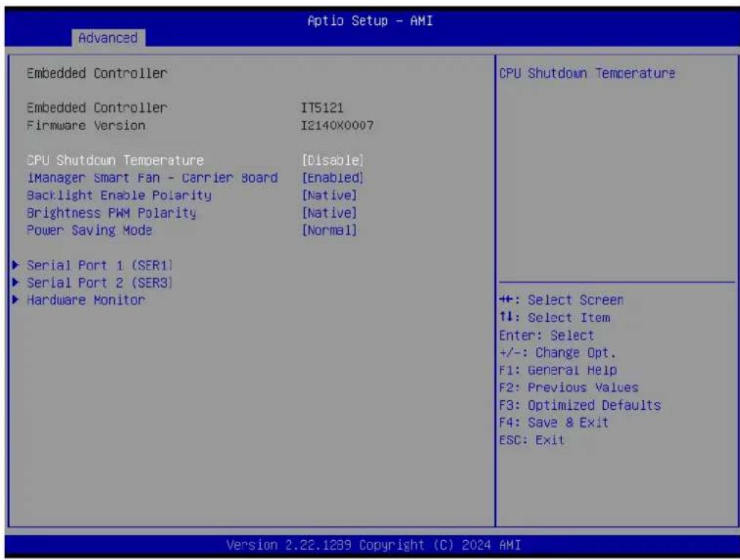
Task: Click firmware version I2140X0007
Action: click(338, 125)
